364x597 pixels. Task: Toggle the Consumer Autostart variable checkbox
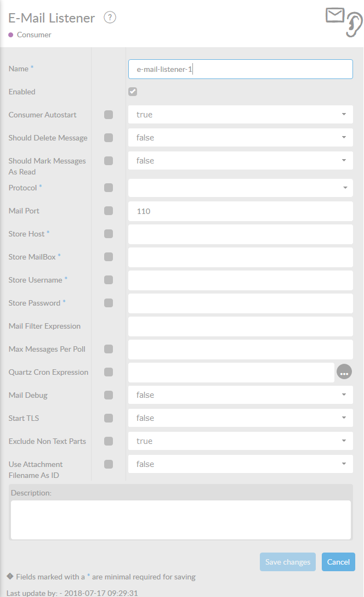click(109, 115)
